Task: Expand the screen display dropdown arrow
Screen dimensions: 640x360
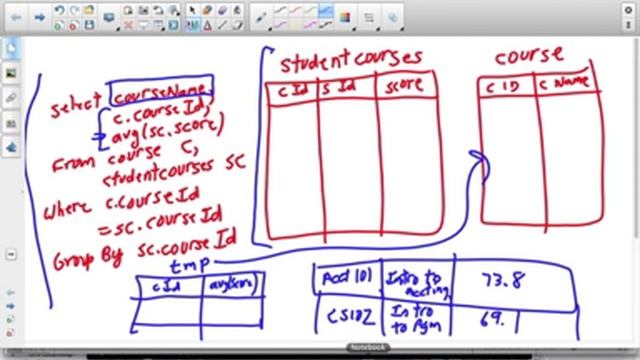Action: [x=118, y=29]
